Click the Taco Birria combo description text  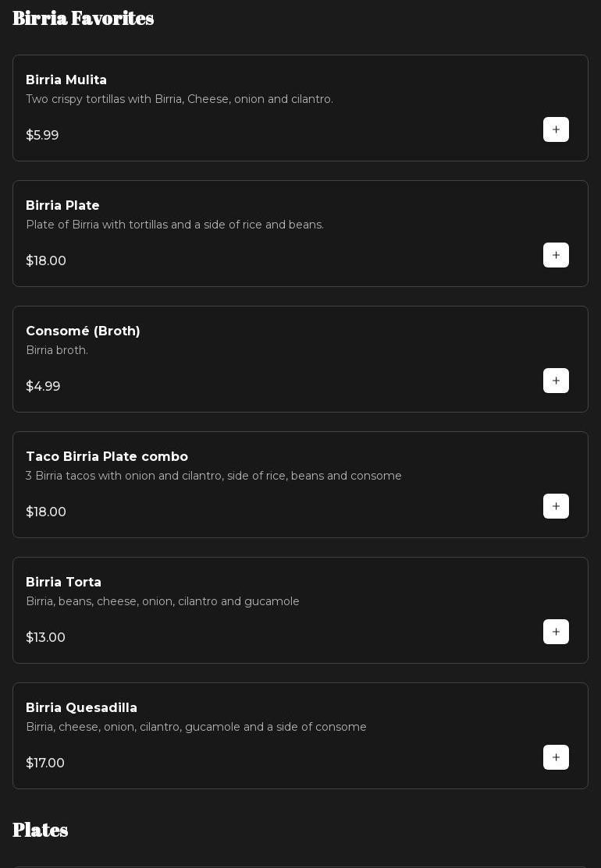click(x=214, y=477)
